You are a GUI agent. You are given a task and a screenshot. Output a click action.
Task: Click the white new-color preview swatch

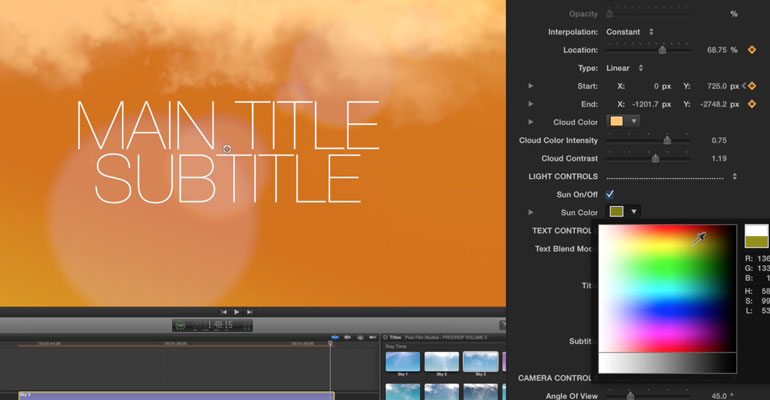click(756, 230)
